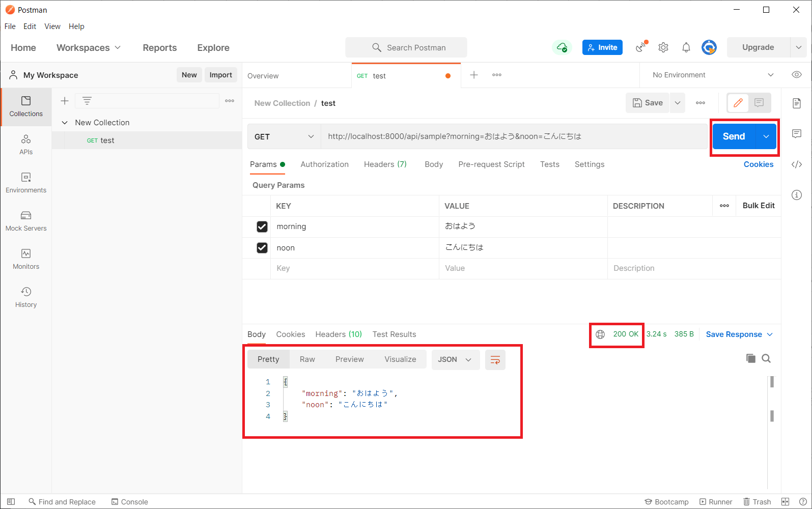812x509 pixels.
Task: Open the two-pane layout icon
Action: pyautogui.click(x=786, y=502)
